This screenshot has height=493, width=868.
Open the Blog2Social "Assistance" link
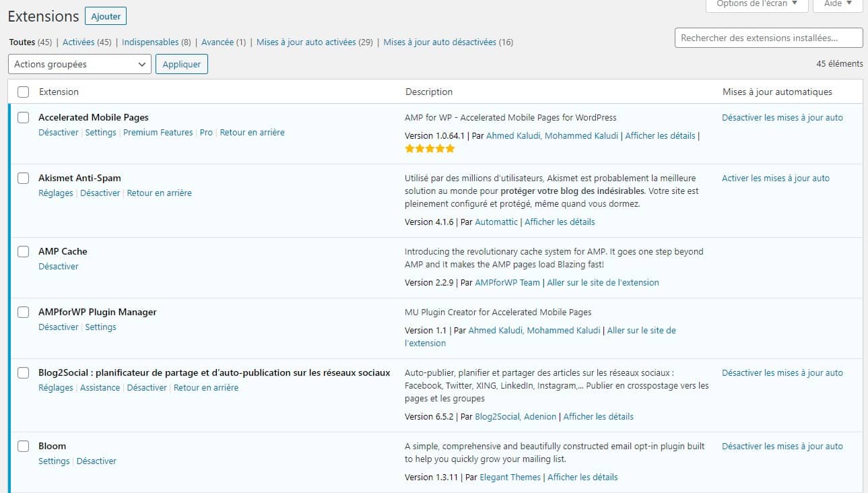[100, 387]
